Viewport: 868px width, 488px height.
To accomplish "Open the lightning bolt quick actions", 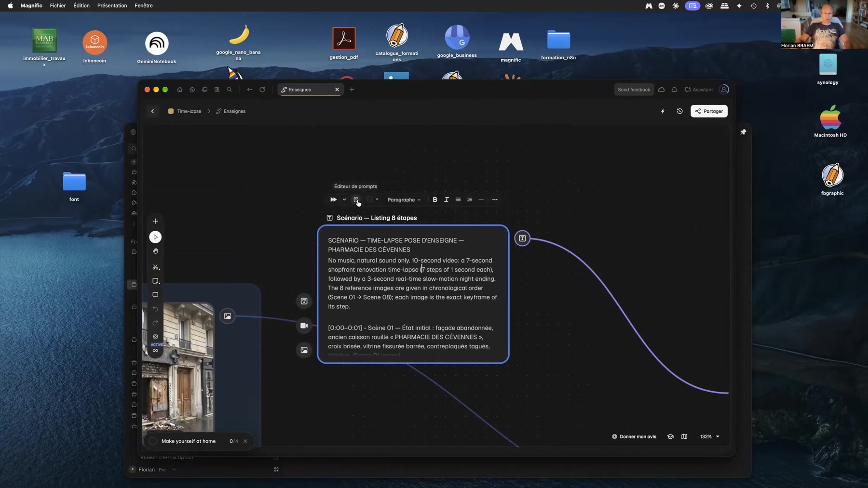I will point(663,111).
